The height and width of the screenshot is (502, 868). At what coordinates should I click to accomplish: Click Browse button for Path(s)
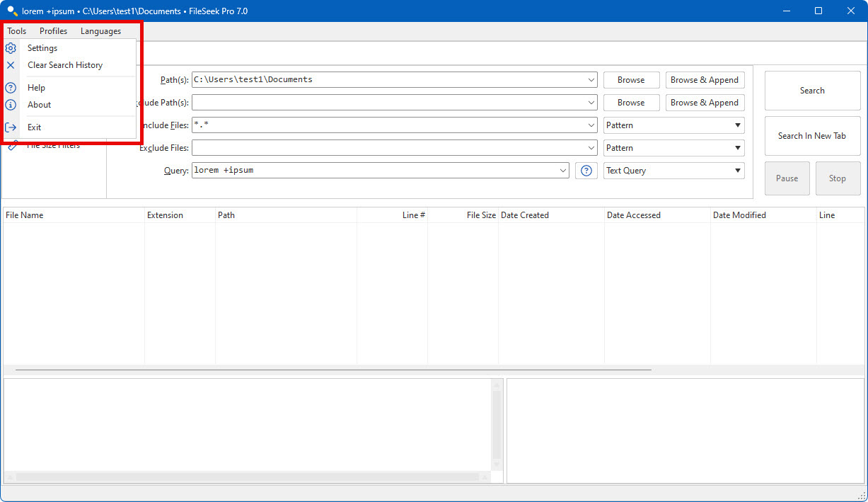pos(631,80)
